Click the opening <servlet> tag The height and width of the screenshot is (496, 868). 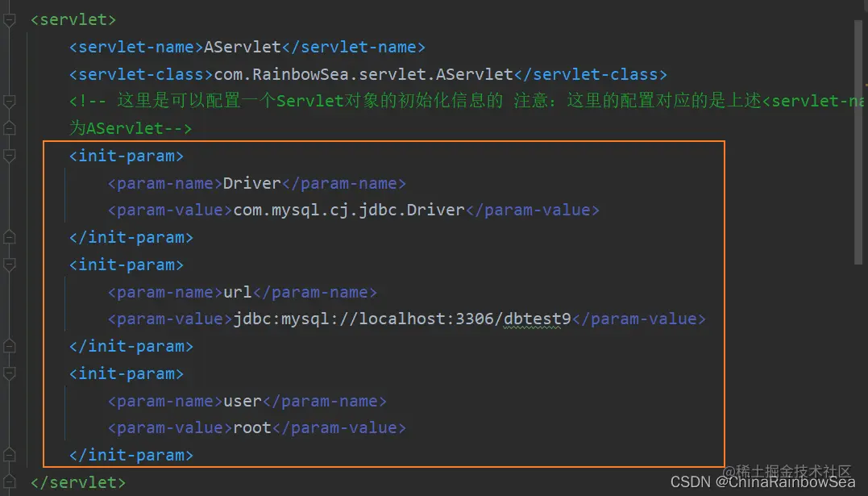click(x=73, y=20)
